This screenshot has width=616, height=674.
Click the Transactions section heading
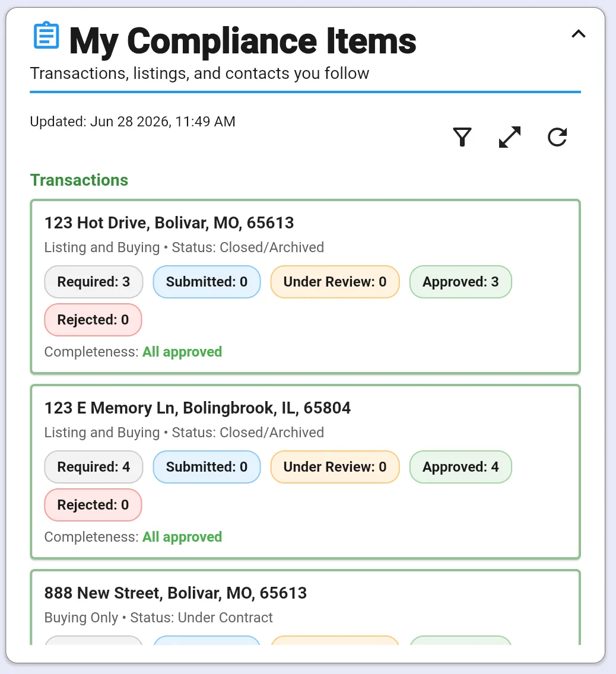tap(79, 180)
